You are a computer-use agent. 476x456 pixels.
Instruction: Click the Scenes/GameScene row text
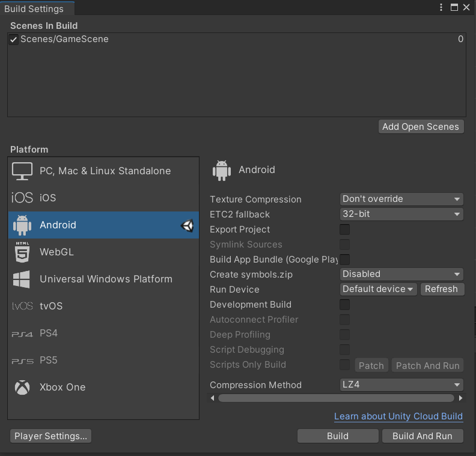tap(64, 39)
